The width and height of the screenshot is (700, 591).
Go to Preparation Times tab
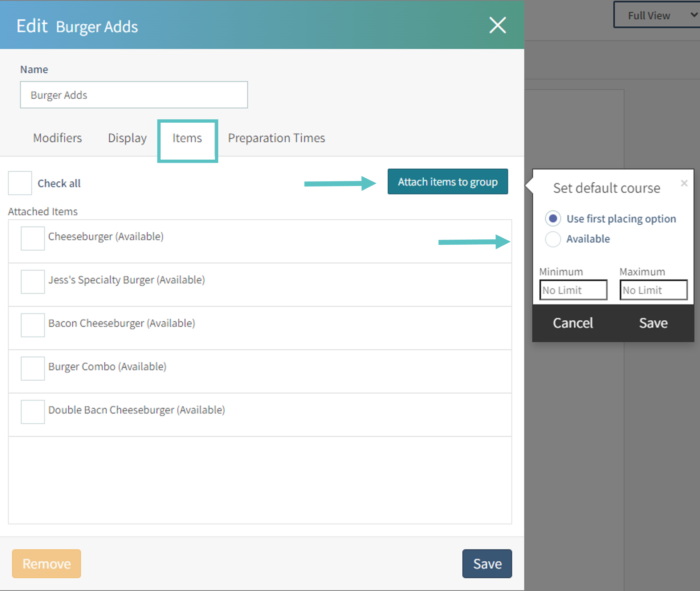(x=276, y=138)
